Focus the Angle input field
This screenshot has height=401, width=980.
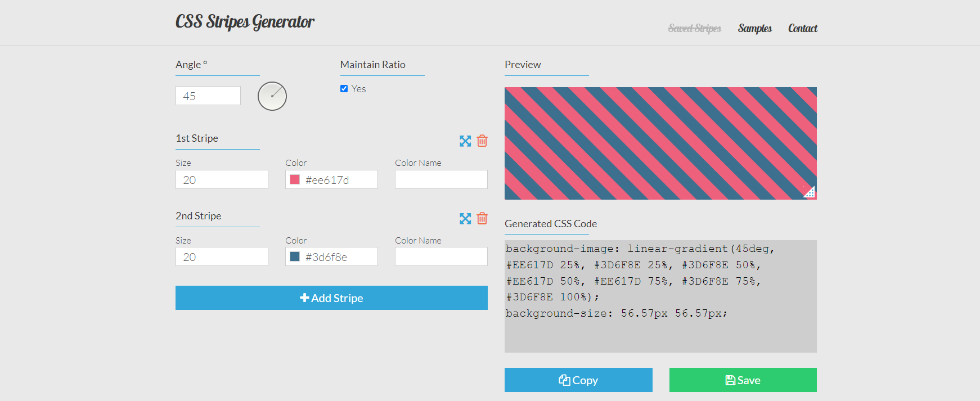pos(208,96)
